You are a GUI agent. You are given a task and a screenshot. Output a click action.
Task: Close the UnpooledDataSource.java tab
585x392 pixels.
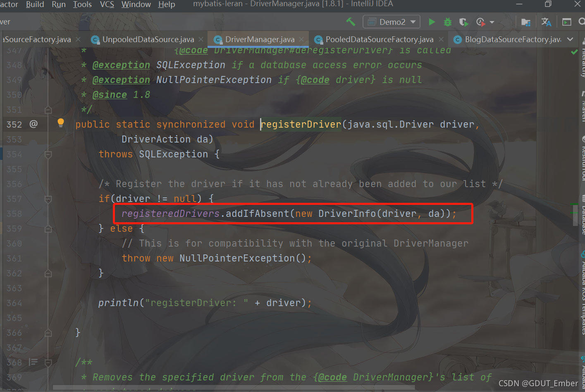201,39
